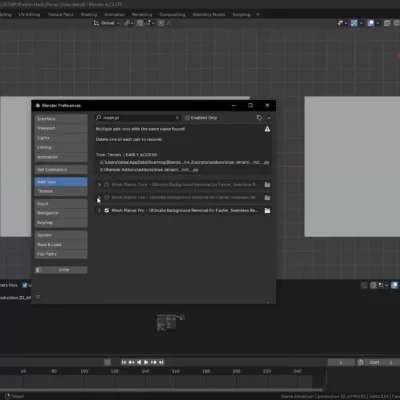400x400 pixels.
Task: Switch to the Animation workspace tab
Action: (115, 15)
